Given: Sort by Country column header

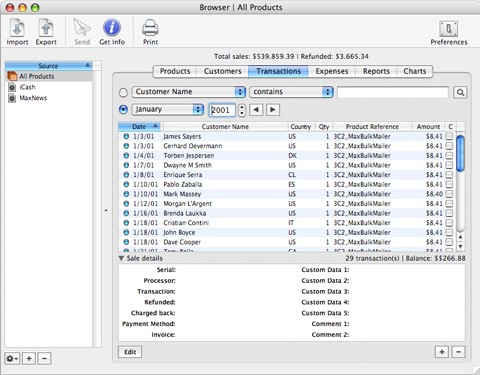Looking at the screenshot, I should click(301, 127).
